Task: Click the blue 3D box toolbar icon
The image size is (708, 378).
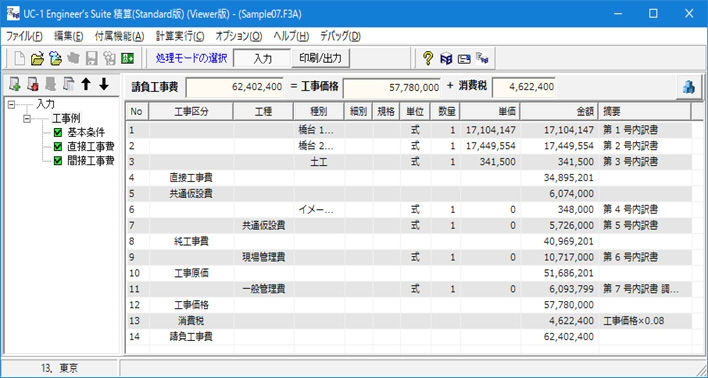Action: 446,59
